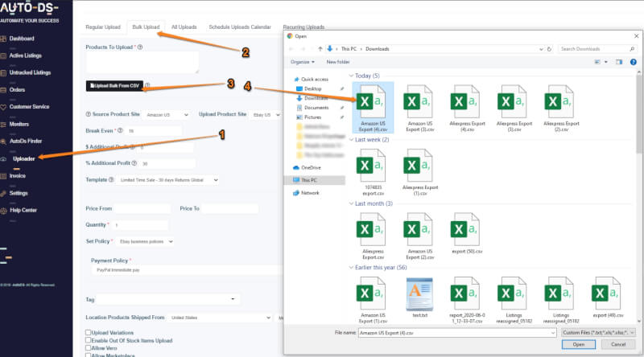
Task: Enable Out Of Stock Items Upload checkbox
Action: pos(88,340)
